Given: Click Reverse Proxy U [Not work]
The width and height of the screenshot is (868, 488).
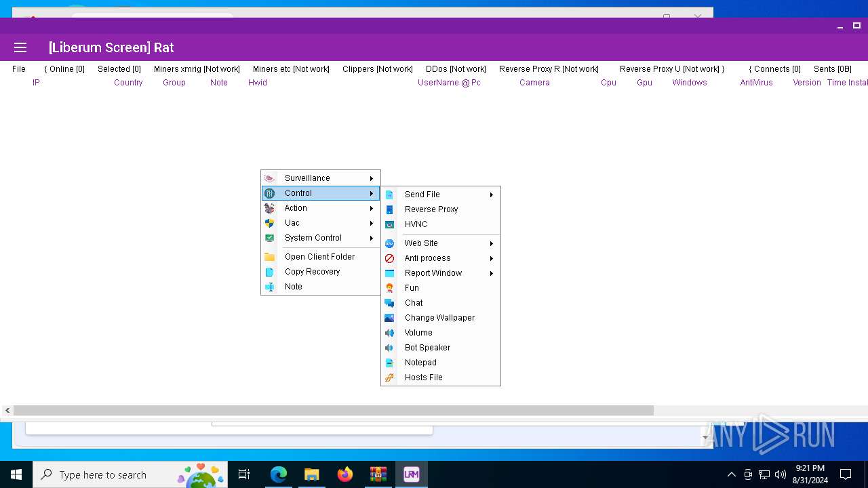Looking at the screenshot, I should [x=672, y=69].
